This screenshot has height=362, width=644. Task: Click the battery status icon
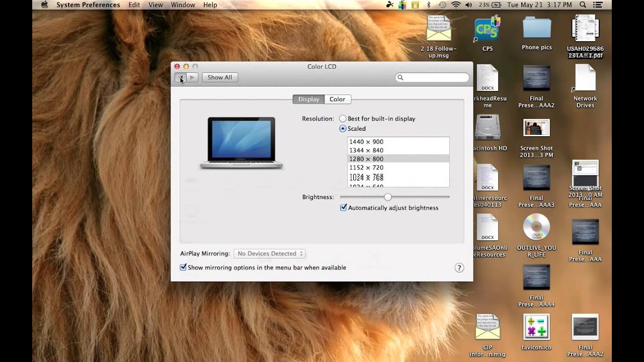[496, 5]
